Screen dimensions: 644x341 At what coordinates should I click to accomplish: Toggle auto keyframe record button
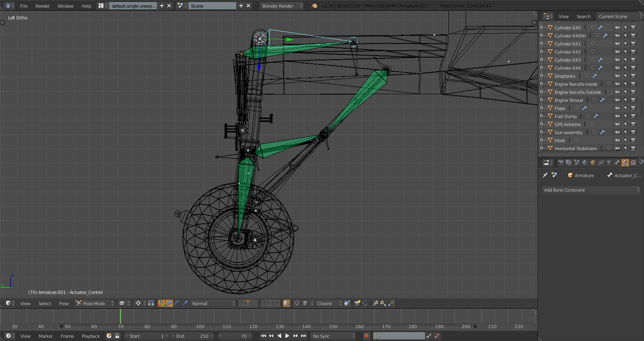(x=366, y=336)
